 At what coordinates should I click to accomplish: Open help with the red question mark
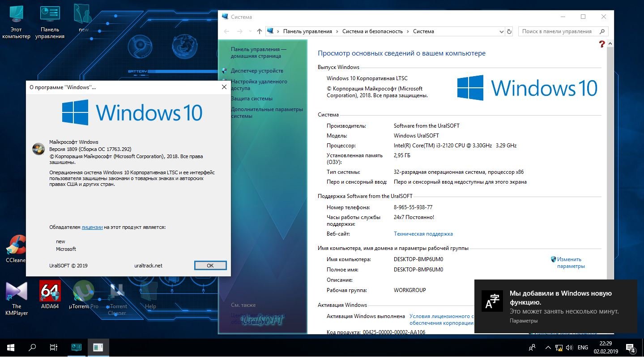602,44
